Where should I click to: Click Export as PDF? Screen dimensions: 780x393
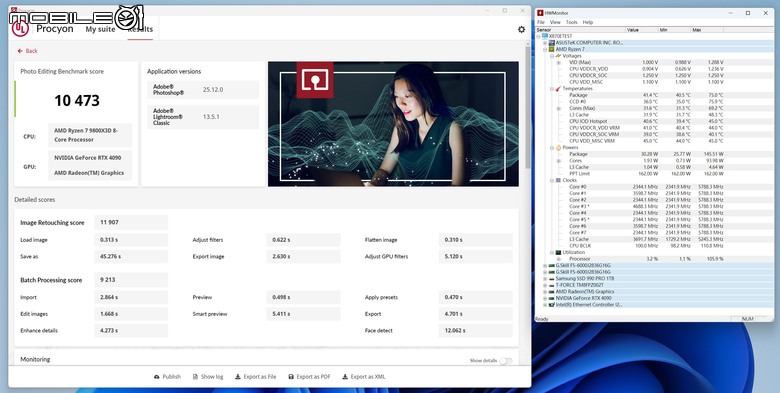pos(309,377)
